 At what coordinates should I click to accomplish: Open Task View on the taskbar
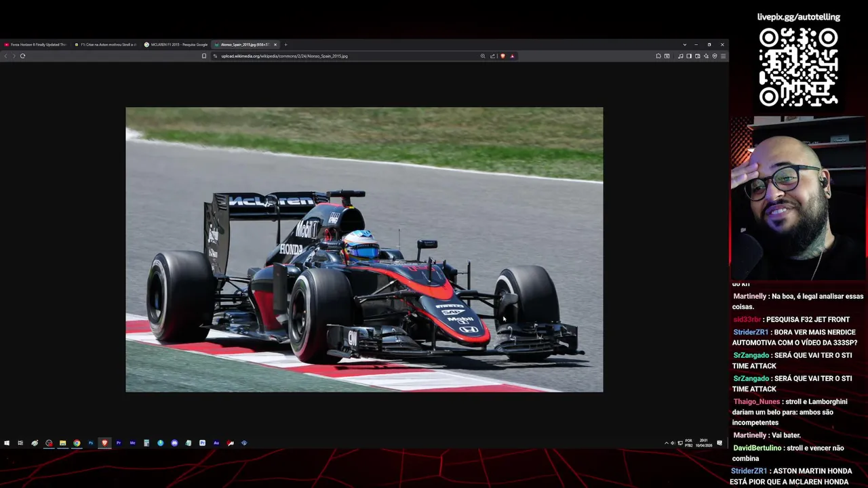(20, 443)
